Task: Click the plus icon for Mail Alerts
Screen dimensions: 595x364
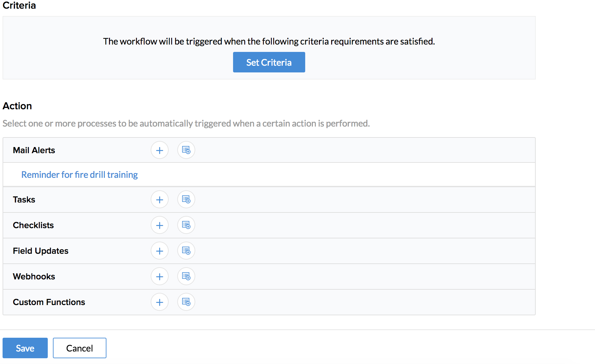Action: [160, 150]
